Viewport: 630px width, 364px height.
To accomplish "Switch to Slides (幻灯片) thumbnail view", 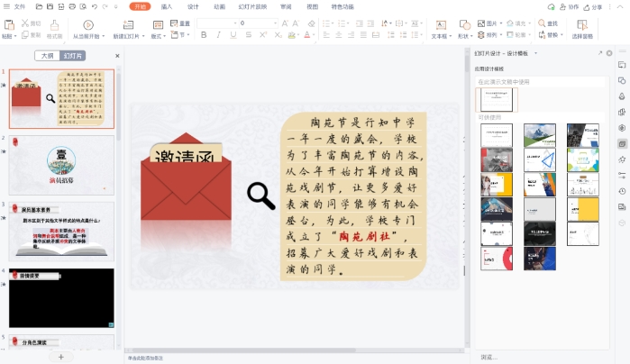I will [74, 56].
